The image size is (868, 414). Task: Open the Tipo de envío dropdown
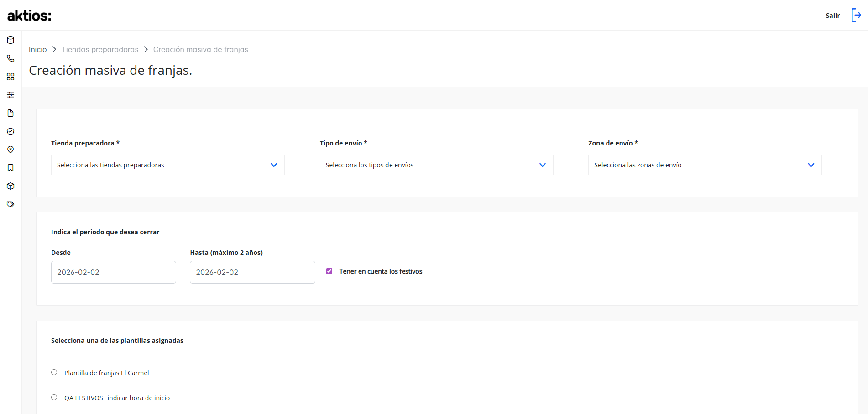click(x=437, y=165)
